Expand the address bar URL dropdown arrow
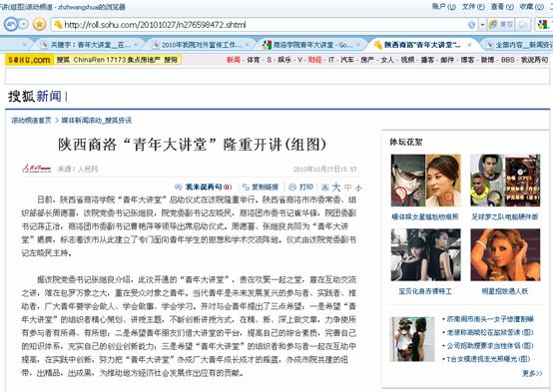The image size is (553, 392). [x=482, y=25]
